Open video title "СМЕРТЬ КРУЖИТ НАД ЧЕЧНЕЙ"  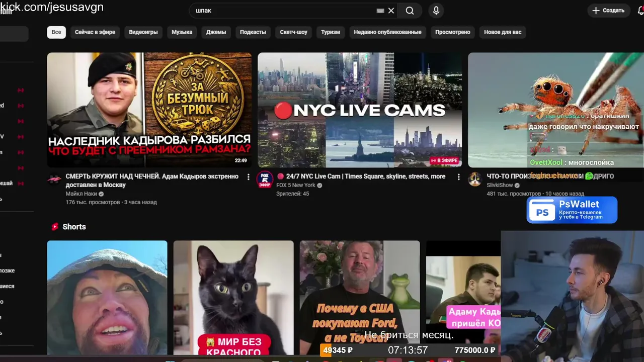pyautogui.click(x=152, y=180)
